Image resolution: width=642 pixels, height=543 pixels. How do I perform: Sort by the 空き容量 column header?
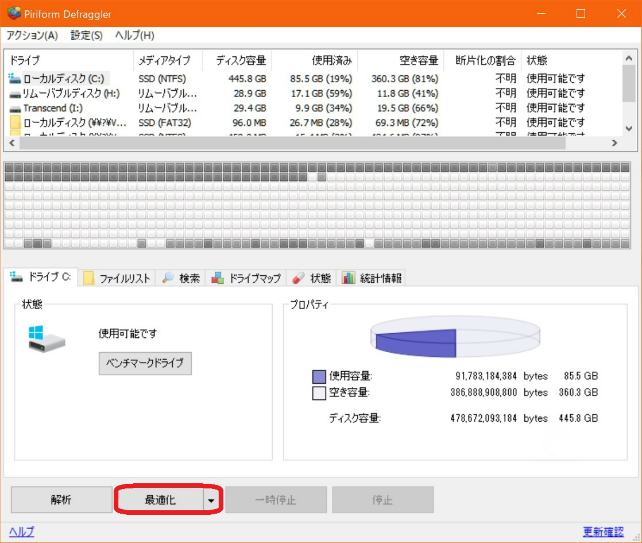401,61
